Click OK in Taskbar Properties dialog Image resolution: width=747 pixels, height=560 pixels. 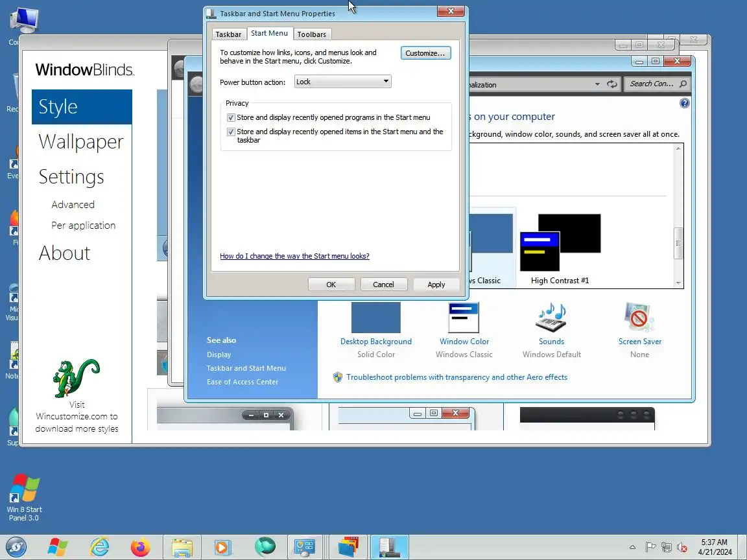(x=331, y=285)
